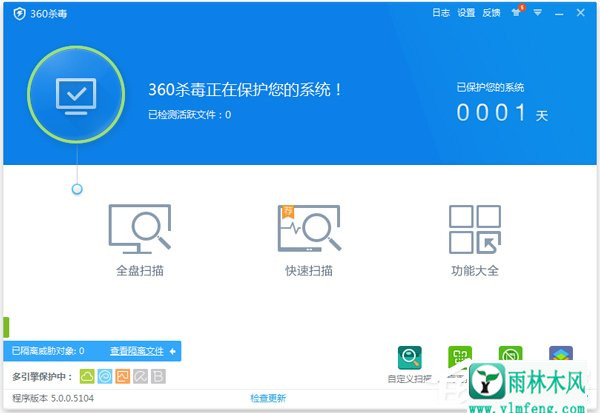This screenshot has height=413, width=600.
Task: Open the 设置 settings menu
Action: (x=466, y=13)
